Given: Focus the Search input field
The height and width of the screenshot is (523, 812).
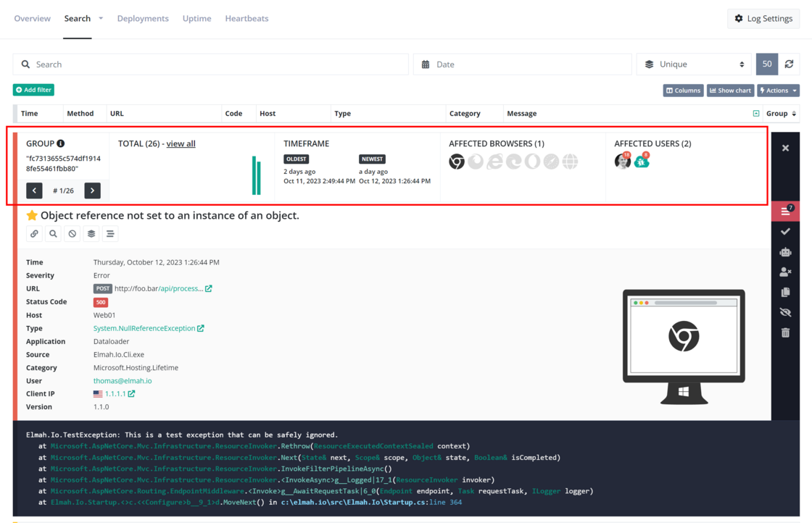Looking at the screenshot, I should (x=211, y=64).
